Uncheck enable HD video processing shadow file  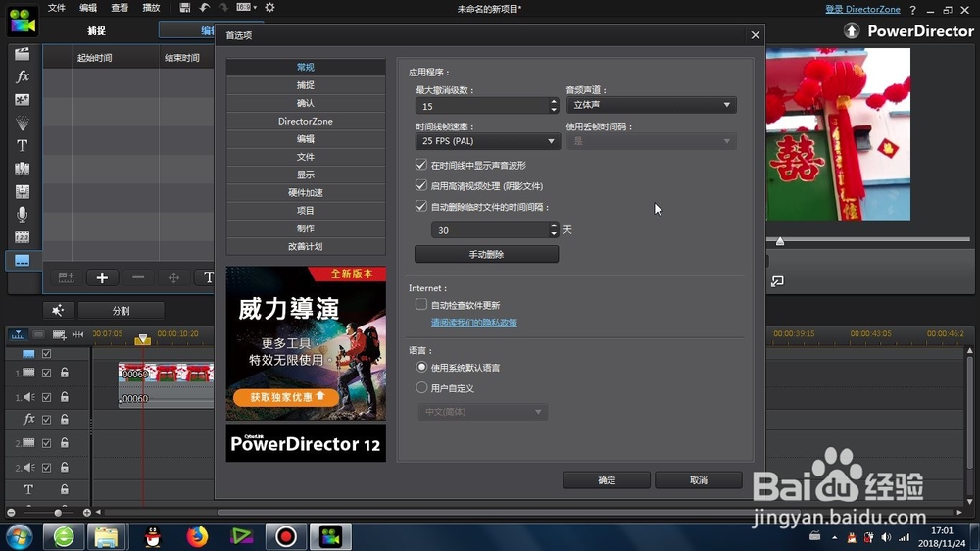(421, 185)
